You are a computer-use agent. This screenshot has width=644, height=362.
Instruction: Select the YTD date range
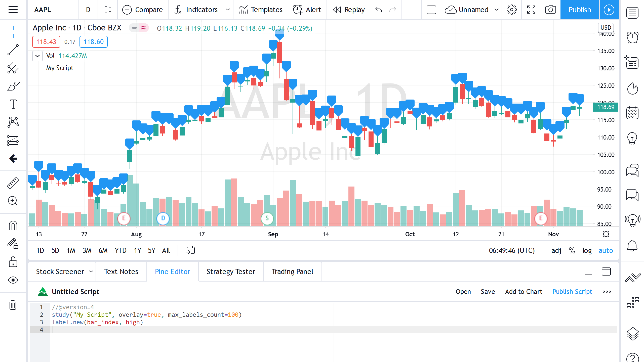(120, 250)
